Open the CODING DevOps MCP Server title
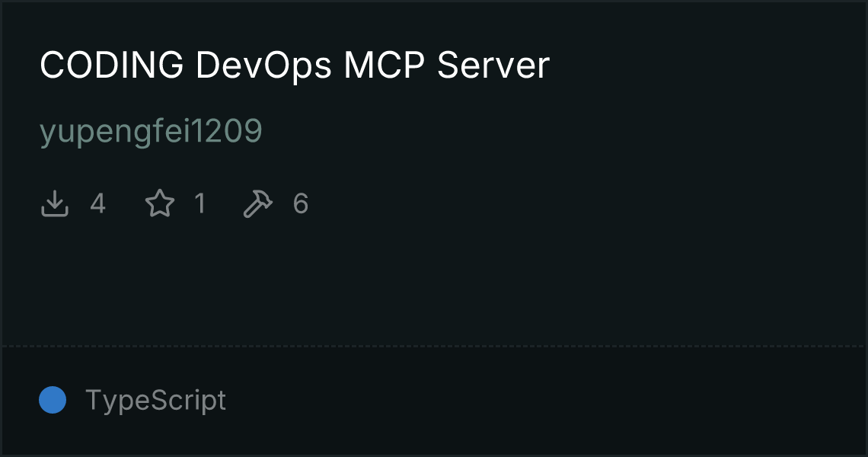 click(295, 66)
